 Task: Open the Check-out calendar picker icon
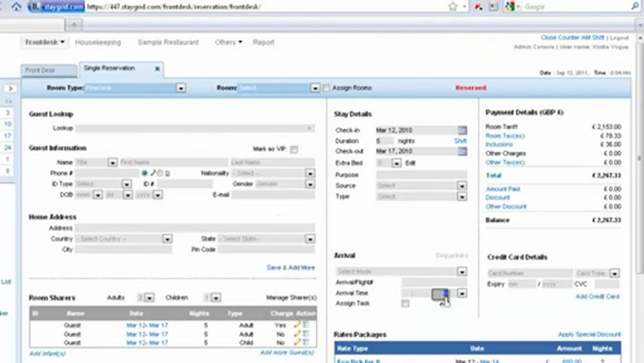[462, 151]
